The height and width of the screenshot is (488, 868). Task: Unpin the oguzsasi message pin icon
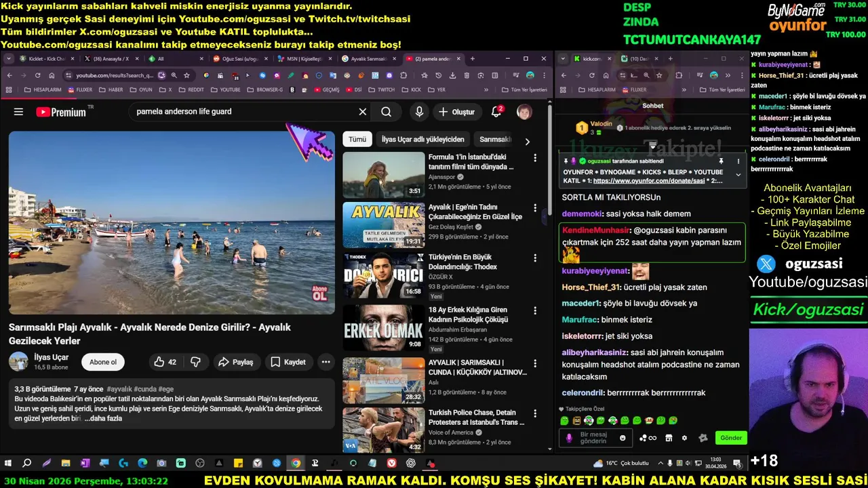click(x=721, y=161)
